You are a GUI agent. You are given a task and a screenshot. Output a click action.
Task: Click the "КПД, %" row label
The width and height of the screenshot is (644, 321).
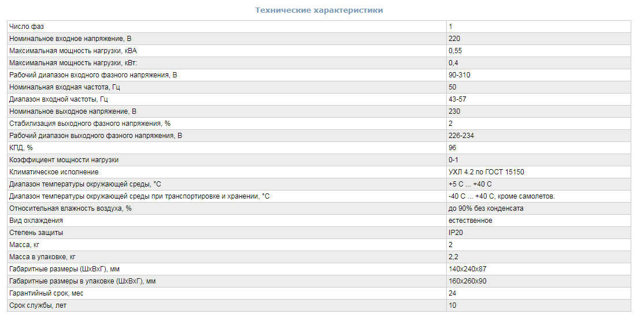point(21,148)
